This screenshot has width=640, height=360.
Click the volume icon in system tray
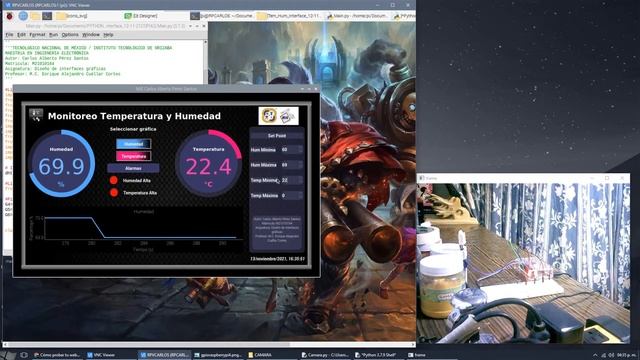coord(611,356)
